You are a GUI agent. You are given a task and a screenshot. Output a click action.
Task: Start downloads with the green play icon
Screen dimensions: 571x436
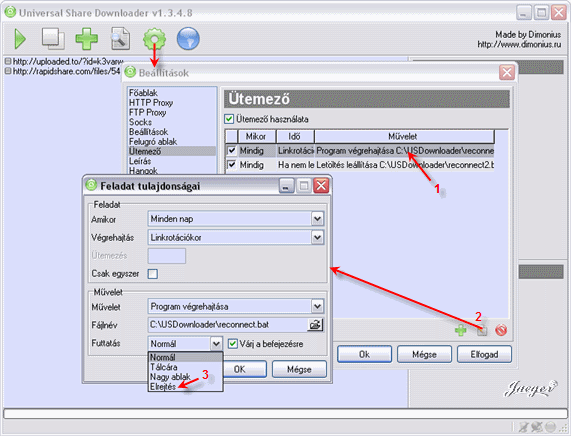pyautogui.click(x=20, y=39)
